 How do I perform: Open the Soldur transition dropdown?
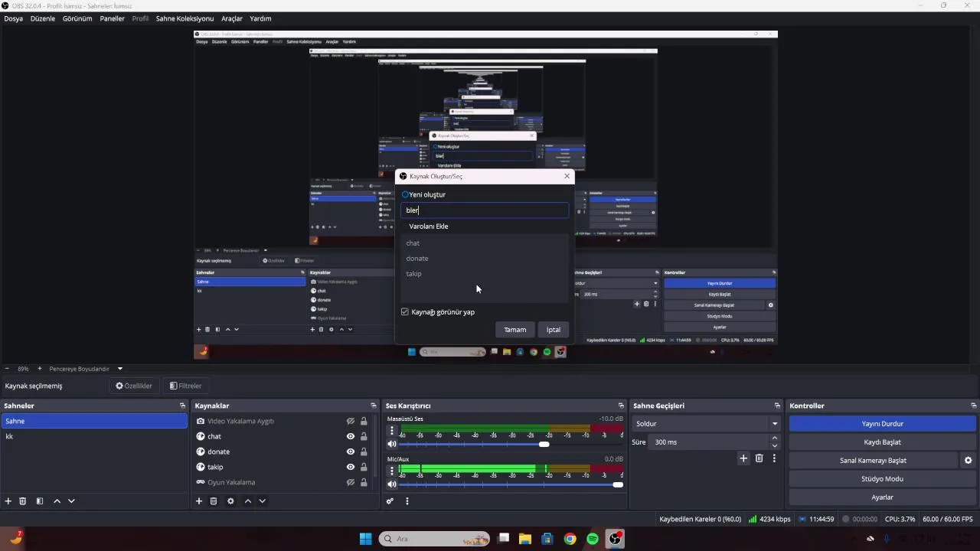coord(706,424)
